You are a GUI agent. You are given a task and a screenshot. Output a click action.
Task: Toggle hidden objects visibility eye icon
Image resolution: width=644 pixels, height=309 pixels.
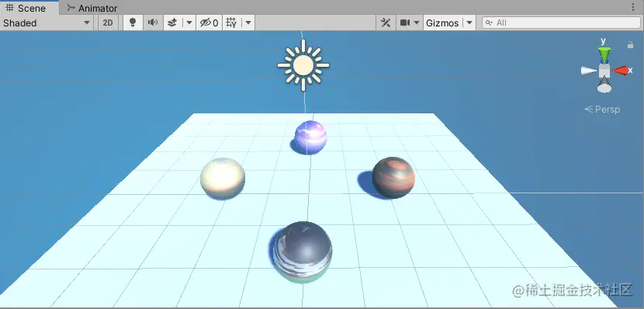pos(209,23)
